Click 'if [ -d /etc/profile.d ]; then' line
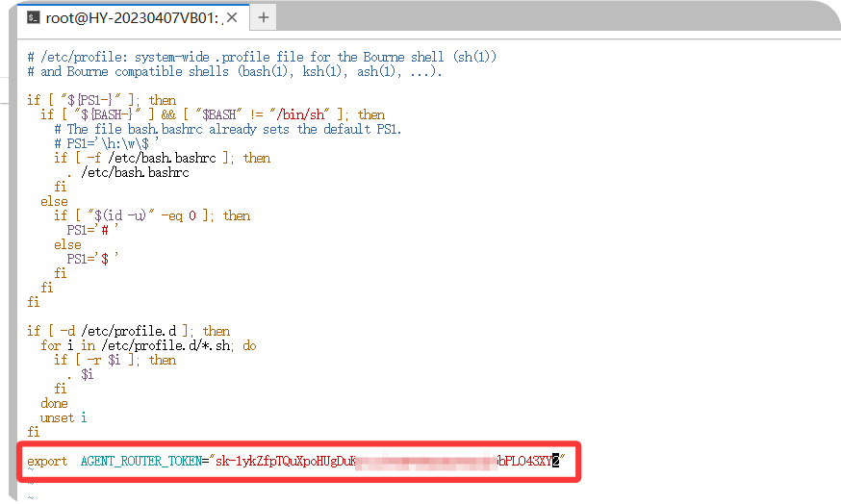 pos(129,332)
